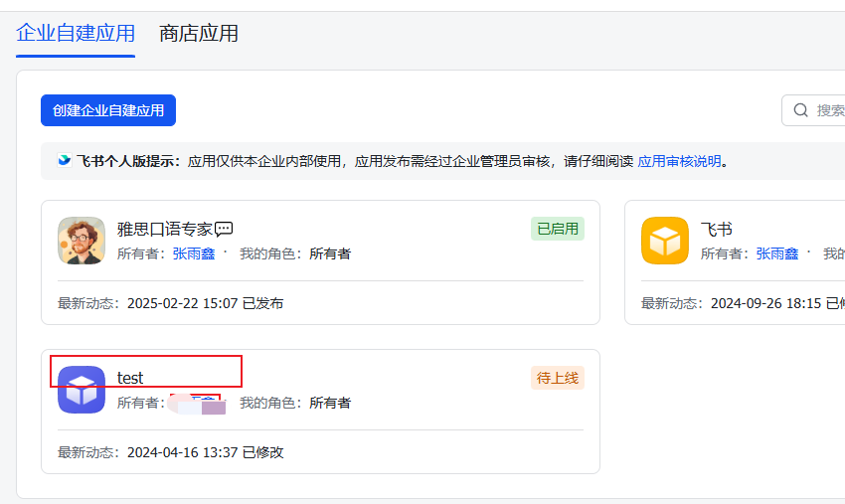845x504 pixels.
Task: Click the speech bubble icon beside 雅思口语专家
Action: click(224, 229)
